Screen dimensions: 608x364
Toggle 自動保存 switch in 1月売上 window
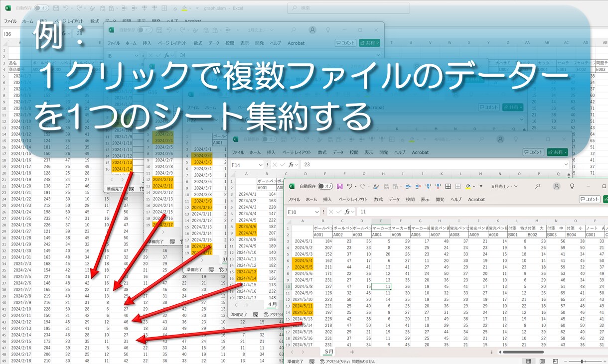pyautogui.click(x=145, y=30)
